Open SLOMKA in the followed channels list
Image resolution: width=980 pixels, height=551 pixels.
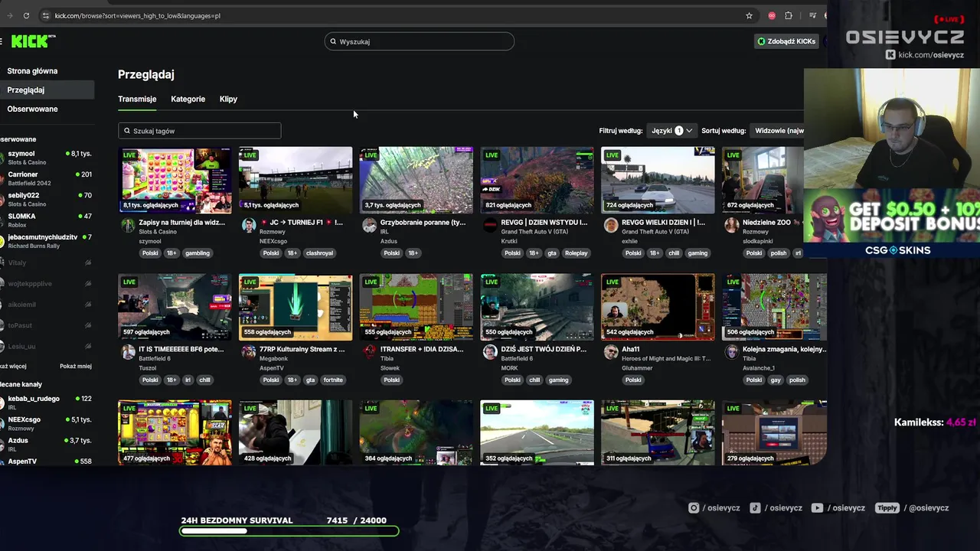(x=46, y=220)
